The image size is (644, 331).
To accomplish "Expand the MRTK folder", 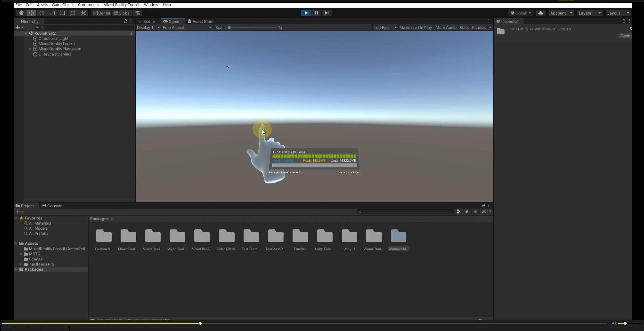I will click(x=21, y=254).
